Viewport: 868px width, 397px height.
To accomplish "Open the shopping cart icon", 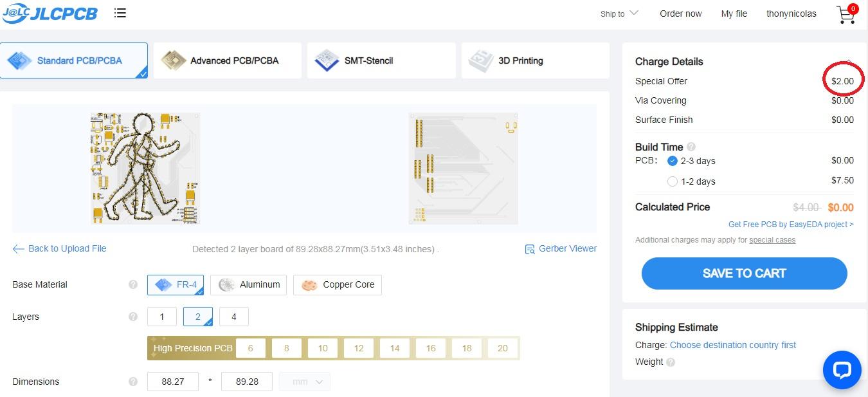I will point(846,15).
